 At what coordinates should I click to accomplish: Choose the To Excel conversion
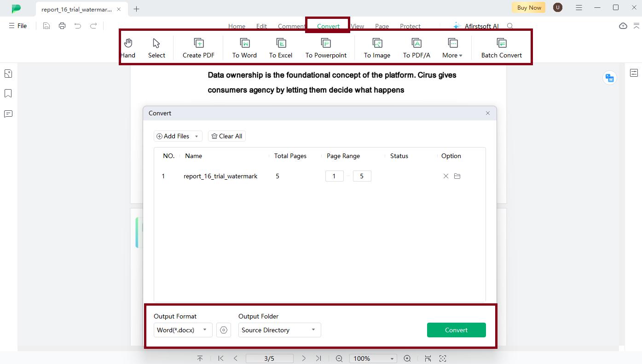[x=281, y=48]
